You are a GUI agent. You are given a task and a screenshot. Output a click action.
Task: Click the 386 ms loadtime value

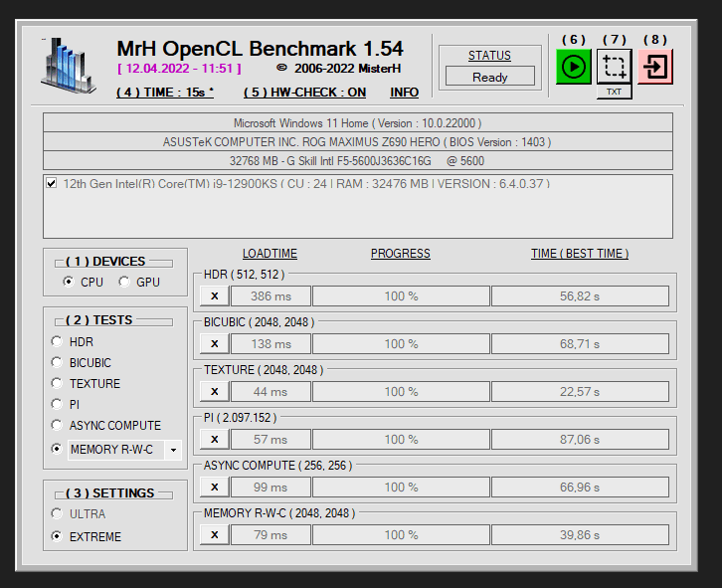tap(271, 295)
